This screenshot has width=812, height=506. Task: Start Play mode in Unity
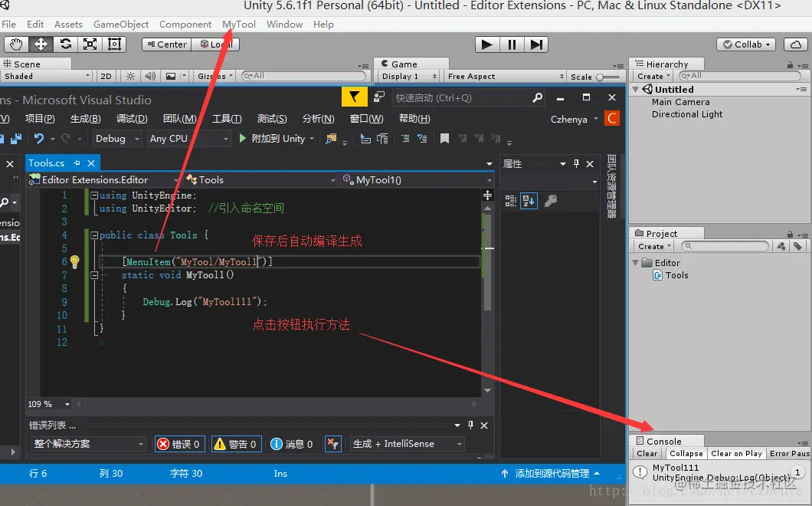point(487,44)
